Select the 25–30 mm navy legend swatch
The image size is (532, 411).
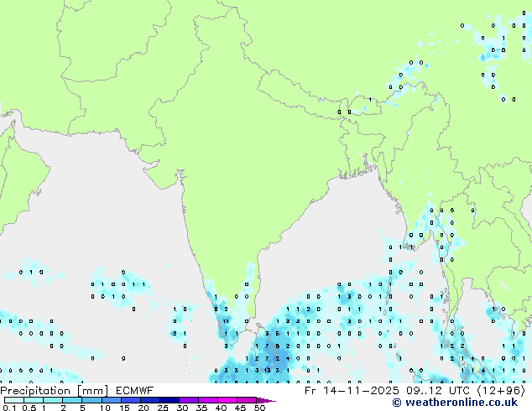pyautogui.click(x=170, y=400)
